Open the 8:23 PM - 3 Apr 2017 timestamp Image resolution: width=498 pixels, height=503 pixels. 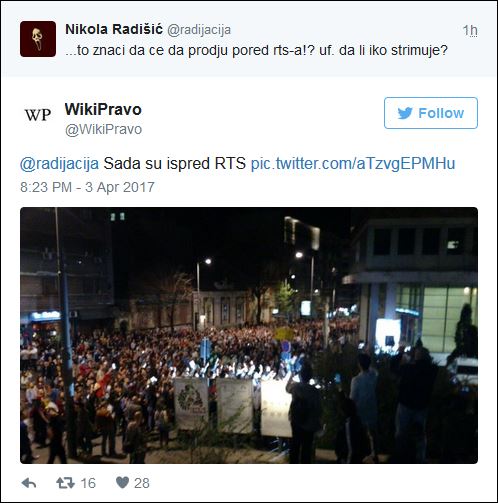87,187
